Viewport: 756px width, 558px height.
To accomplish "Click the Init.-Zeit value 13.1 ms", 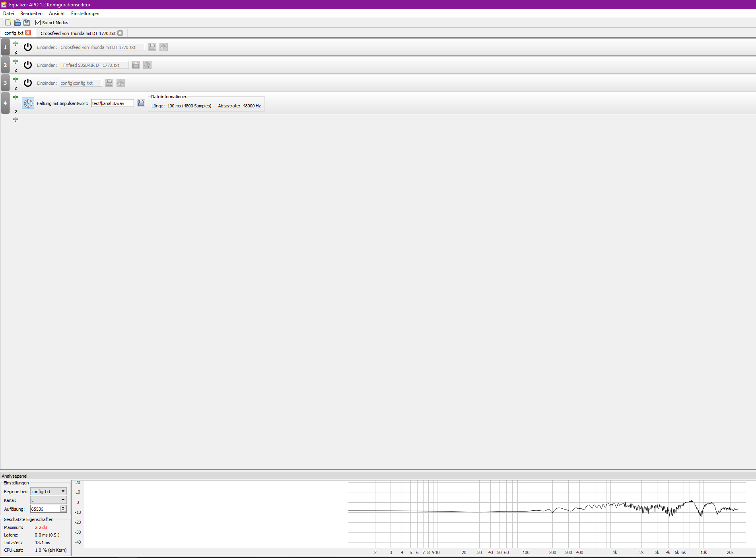I will [x=43, y=542].
